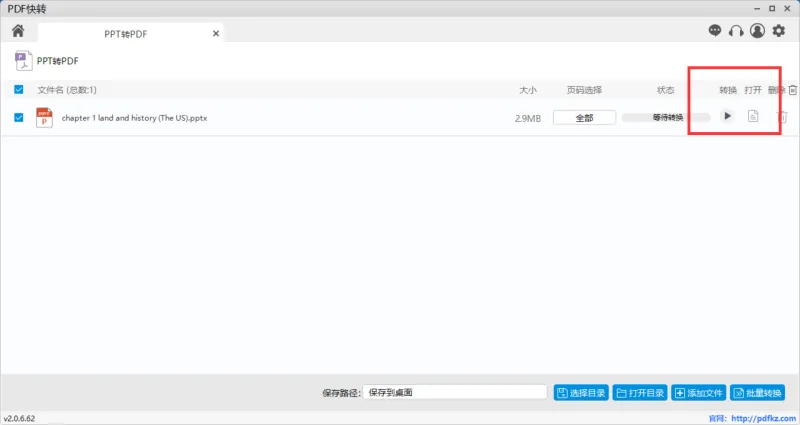
Task: Uncheck the chapter 1 pptx file checkbox
Action: tap(19, 118)
